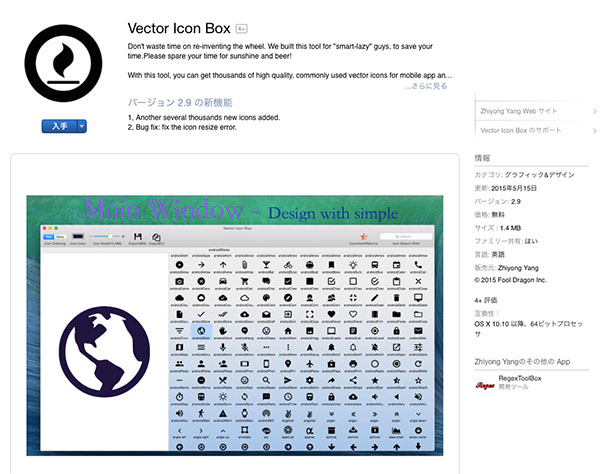Image resolution: width=600 pixels, height=474 pixels.
Task: Open Zhiyong Yang Web サイト link
Action: click(518, 111)
